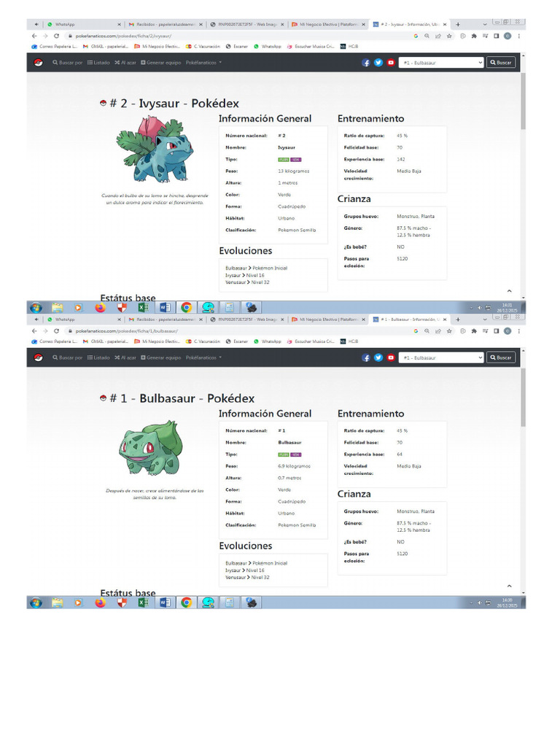
Task: Click the Veneno type badge on Bulbasaur page
Action: pyautogui.click(x=296, y=454)
